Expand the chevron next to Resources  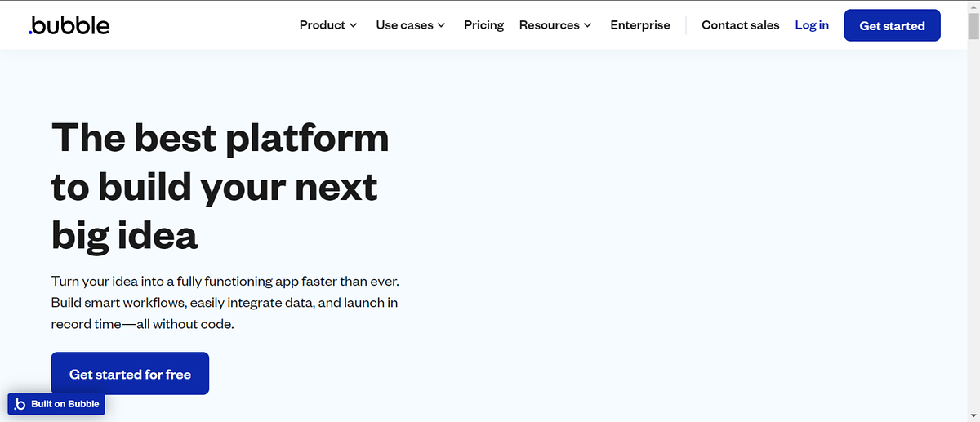[587, 25]
